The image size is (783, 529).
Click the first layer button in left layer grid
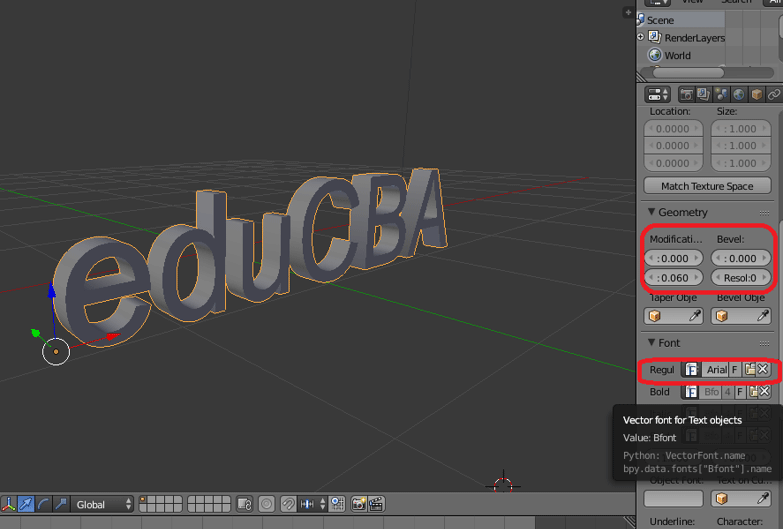pyautogui.click(x=143, y=500)
